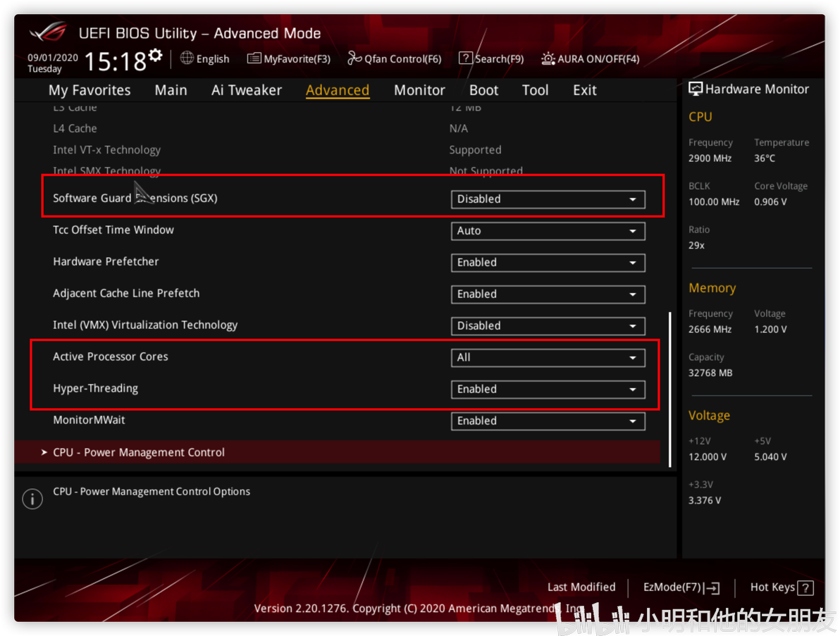The height and width of the screenshot is (636, 840).
Task: Open Adjacent Cache Line Prefetch dropdown
Action: [548, 294]
